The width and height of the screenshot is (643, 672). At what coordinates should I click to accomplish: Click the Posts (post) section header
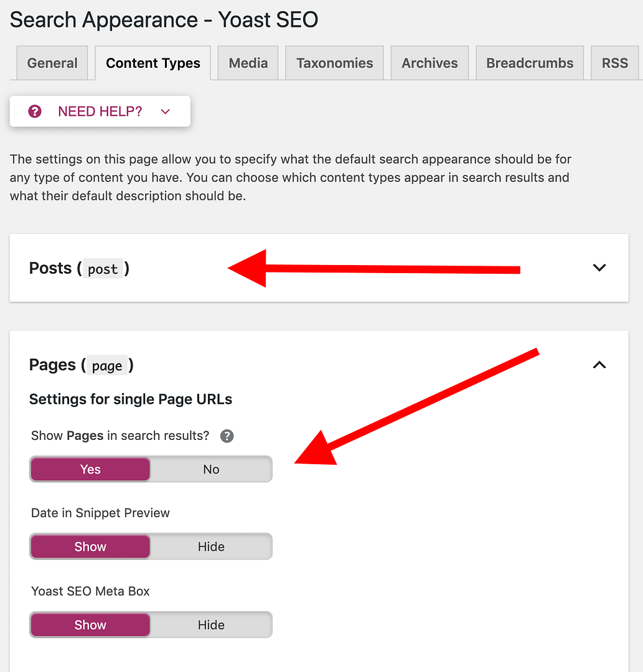80,269
